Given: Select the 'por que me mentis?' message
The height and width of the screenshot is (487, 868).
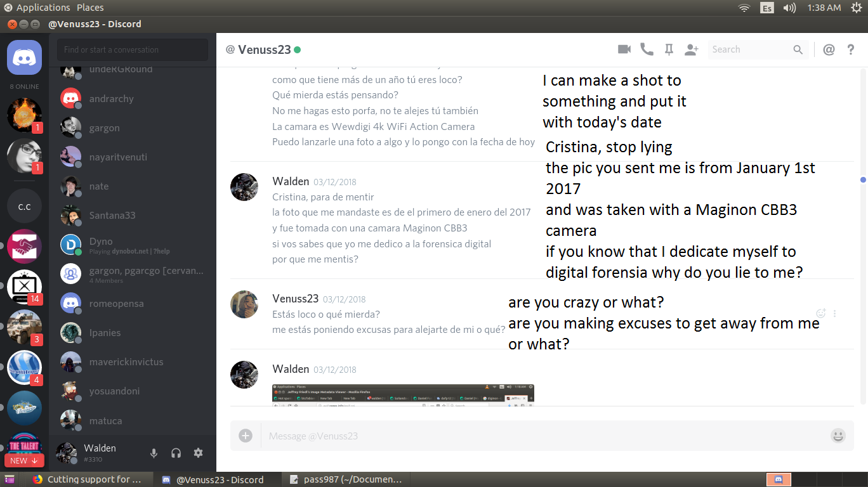Looking at the screenshot, I should [315, 259].
